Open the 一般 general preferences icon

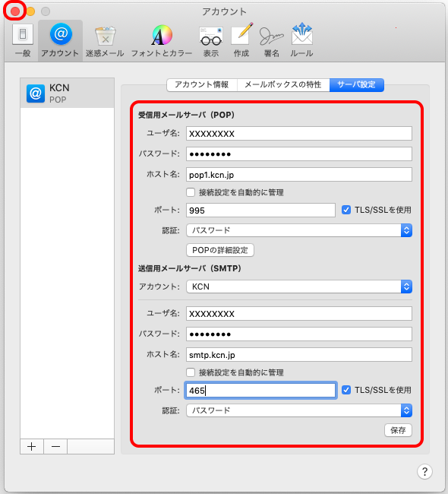(x=23, y=40)
